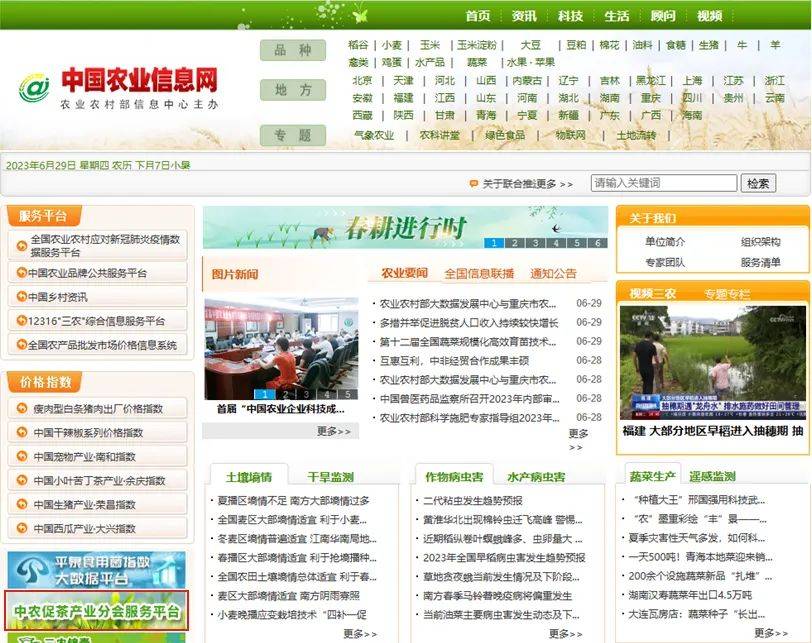812x643 pixels.
Task: Click the 中国农业信息网 site logo
Action: pos(119,88)
